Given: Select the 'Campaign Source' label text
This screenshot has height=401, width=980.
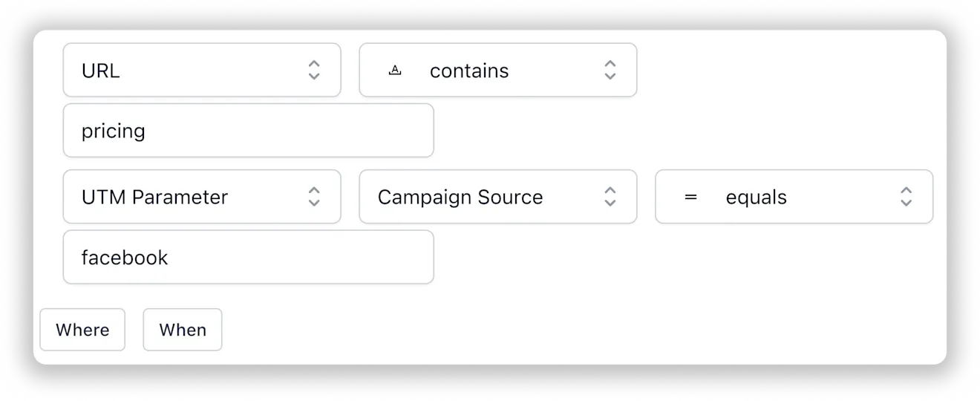Looking at the screenshot, I should pyautogui.click(x=460, y=198).
